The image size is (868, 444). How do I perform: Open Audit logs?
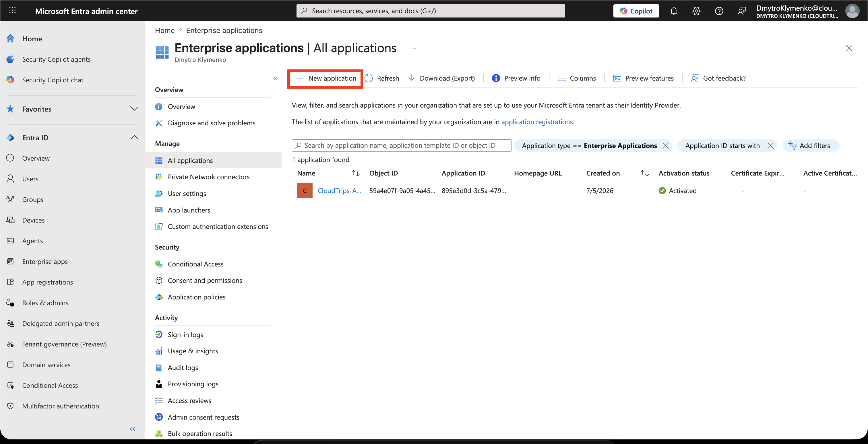pyautogui.click(x=183, y=368)
